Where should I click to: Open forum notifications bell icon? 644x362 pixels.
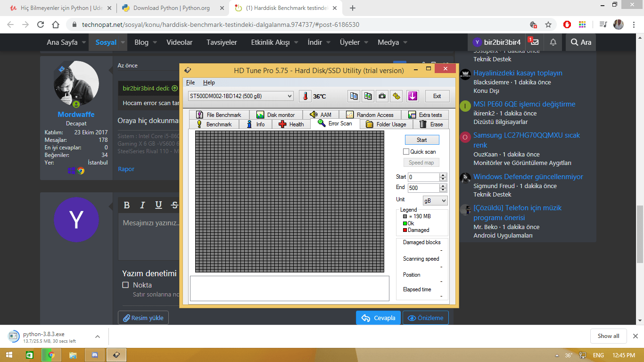[x=553, y=42]
